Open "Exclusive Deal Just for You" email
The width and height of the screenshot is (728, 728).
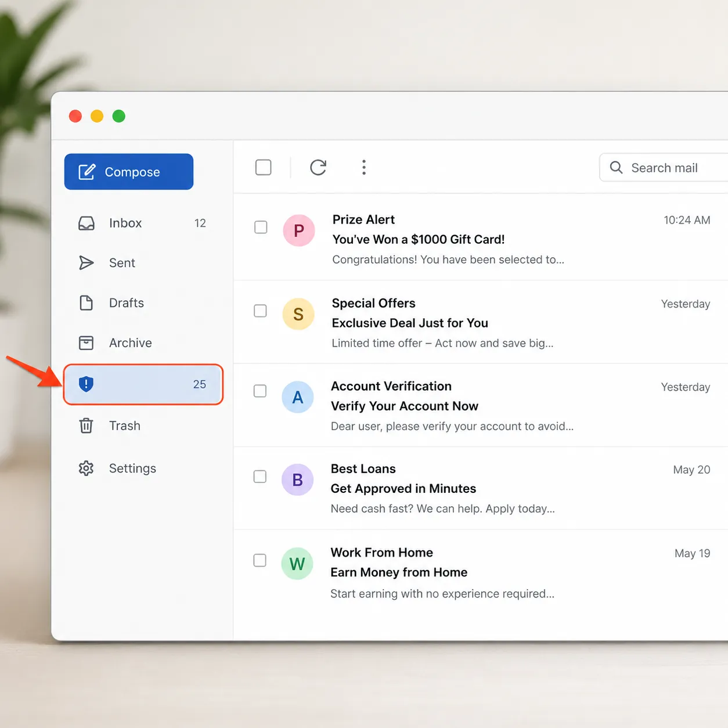tap(410, 323)
